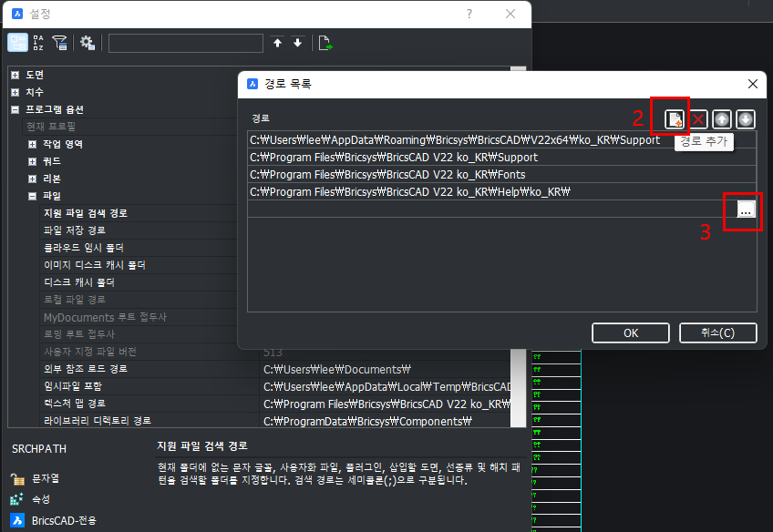The height and width of the screenshot is (532, 773).
Task: Click the Add Path icon in path list dialog
Action: (x=674, y=119)
